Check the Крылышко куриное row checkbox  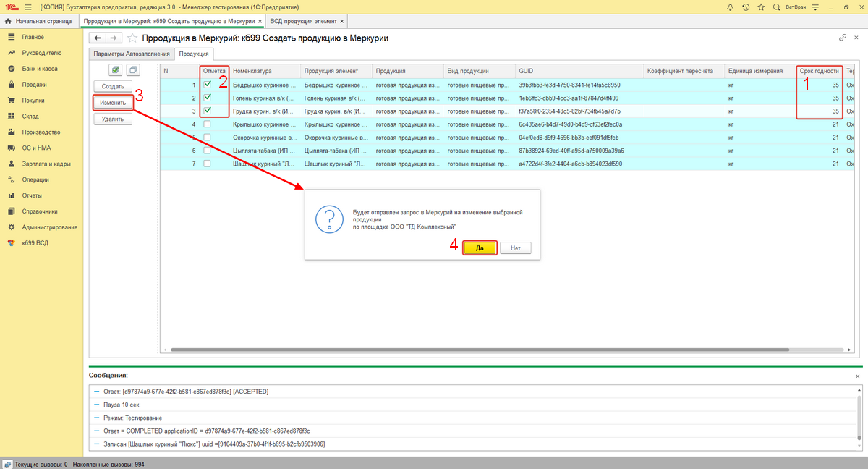coord(208,124)
